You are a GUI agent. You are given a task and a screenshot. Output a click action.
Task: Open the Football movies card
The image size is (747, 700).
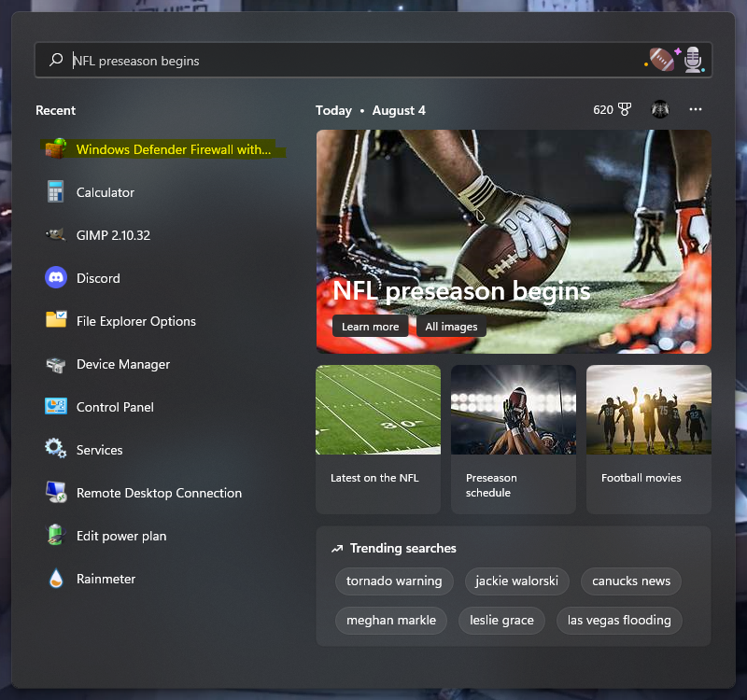click(x=649, y=439)
